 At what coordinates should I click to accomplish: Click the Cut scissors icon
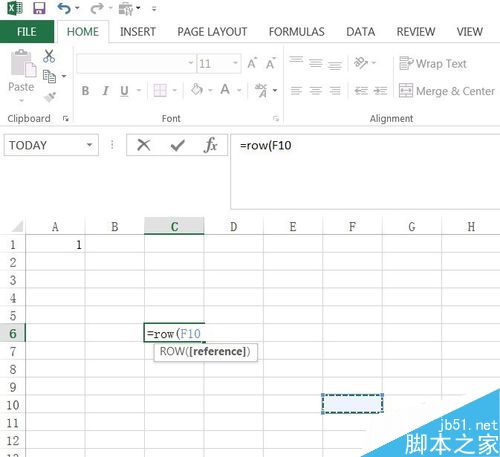point(49,56)
